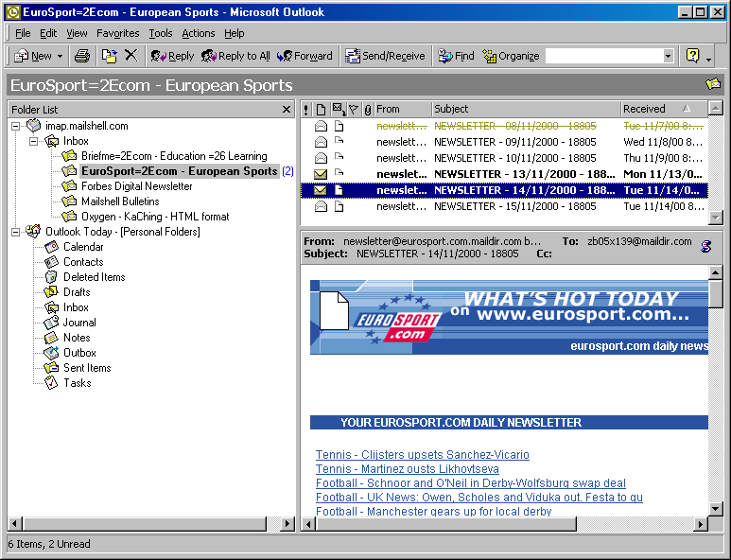Click the Print icon in toolbar

point(82,57)
